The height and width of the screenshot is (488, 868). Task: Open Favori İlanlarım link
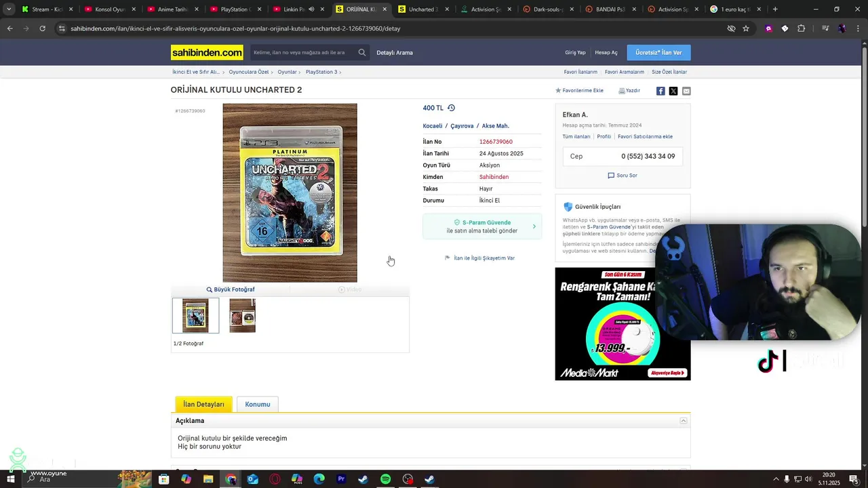[580, 72]
